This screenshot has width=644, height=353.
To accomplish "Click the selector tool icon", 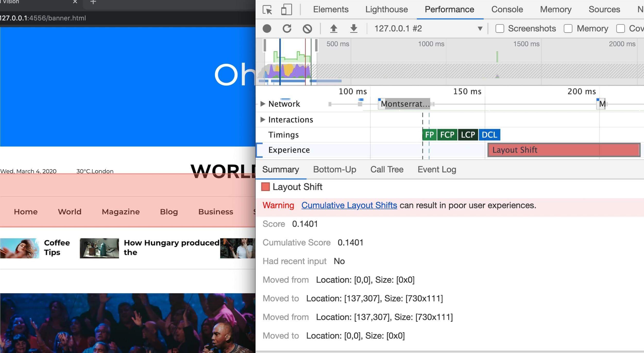I will click(268, 9).
